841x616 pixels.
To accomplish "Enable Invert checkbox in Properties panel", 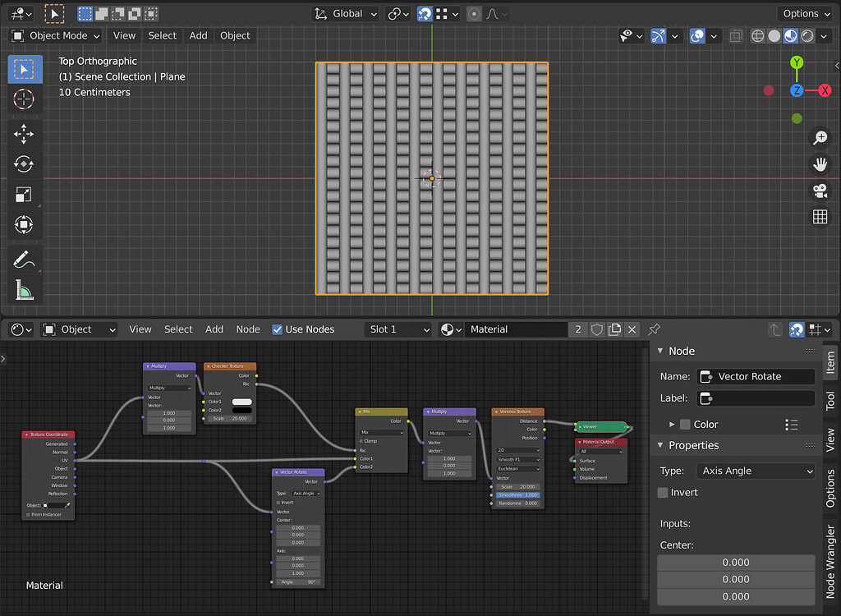I will click(663, 493).
